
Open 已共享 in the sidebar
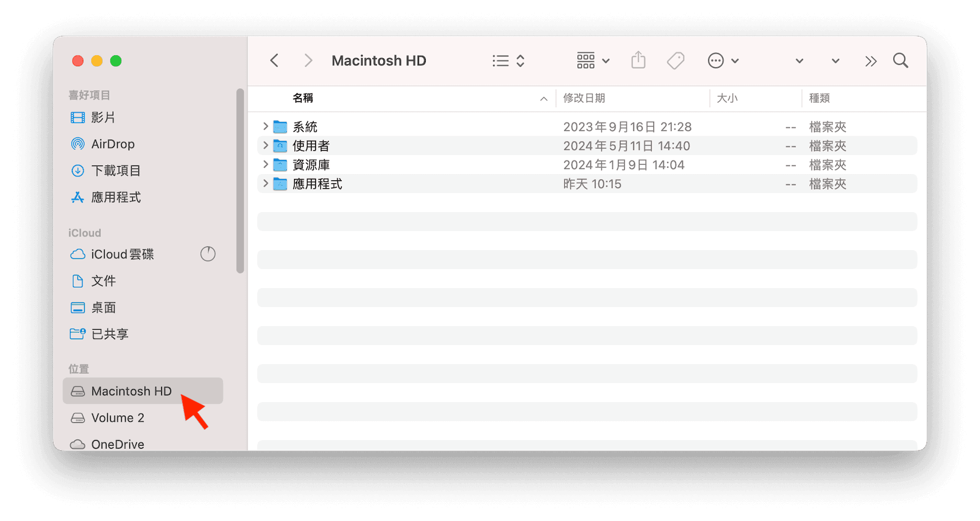coord(143,334)
